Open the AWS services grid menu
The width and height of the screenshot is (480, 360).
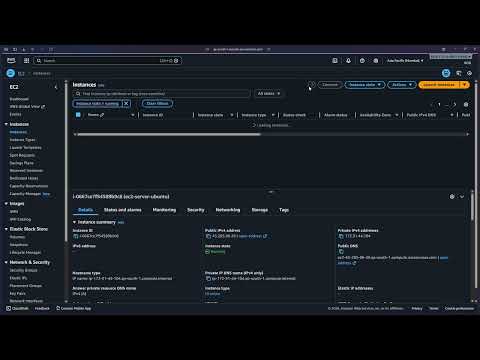[26, 60]
